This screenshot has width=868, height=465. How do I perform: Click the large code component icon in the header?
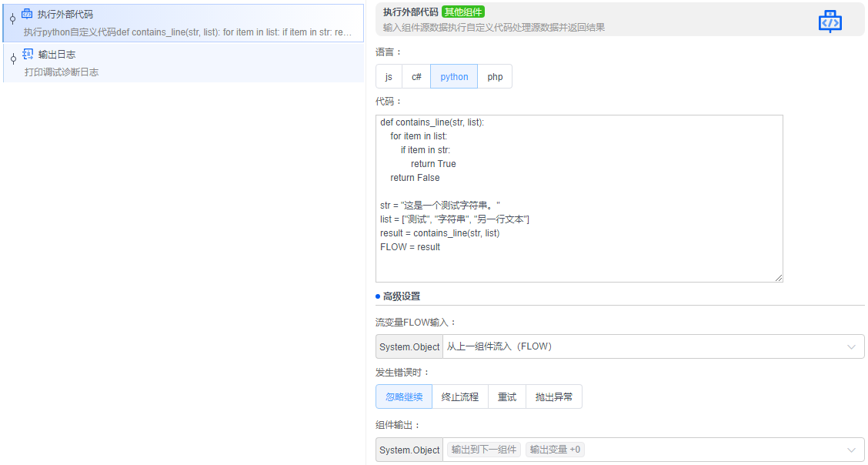point(830,21)
